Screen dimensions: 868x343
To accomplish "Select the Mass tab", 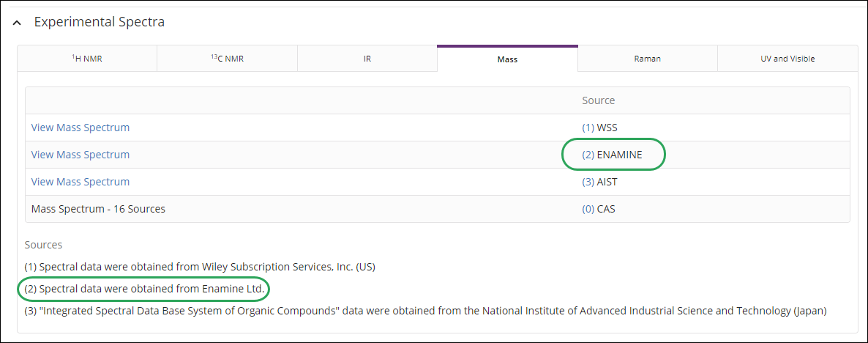I will (x=507, y=59).
